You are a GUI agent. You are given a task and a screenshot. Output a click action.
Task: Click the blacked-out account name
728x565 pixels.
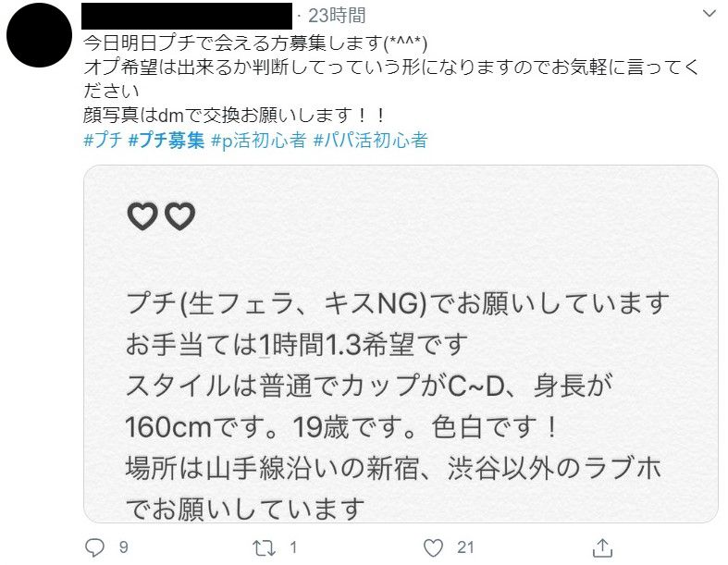[x=187, y=16]
